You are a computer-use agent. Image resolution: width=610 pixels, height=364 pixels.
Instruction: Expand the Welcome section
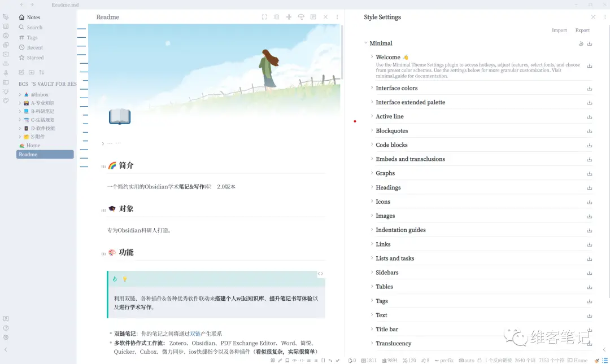click(x=372, y=57)
